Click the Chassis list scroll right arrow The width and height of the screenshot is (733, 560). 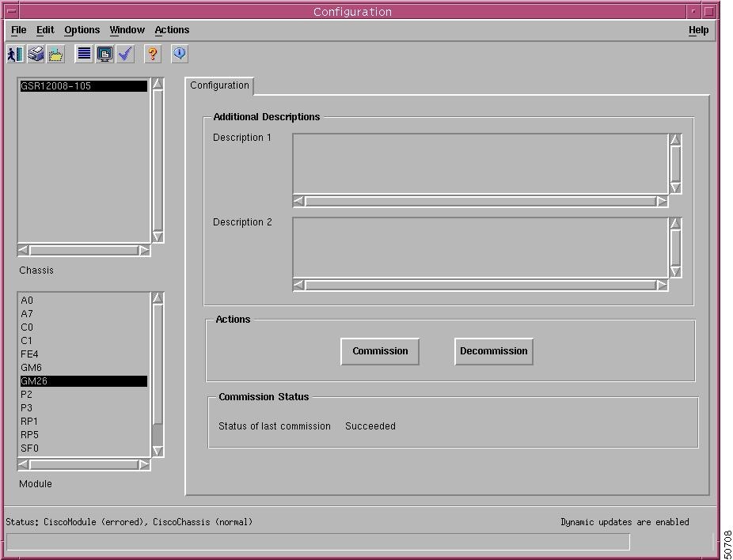(144, 250)
